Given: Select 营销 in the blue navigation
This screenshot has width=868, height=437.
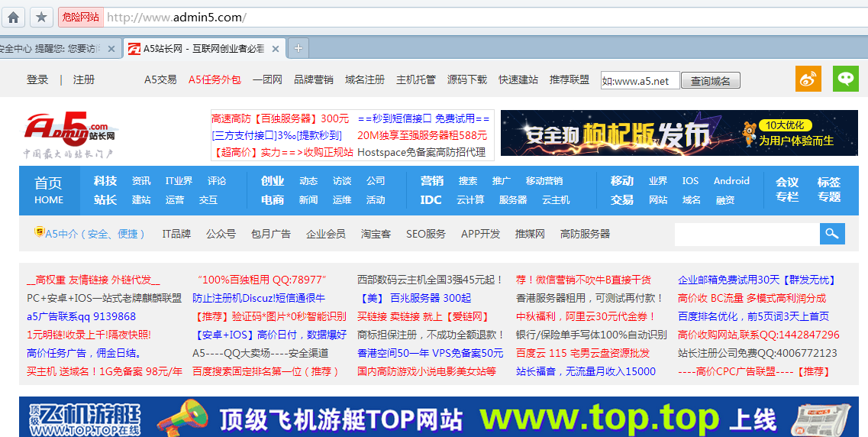Looking at the screenshot, I should (432, 181).
